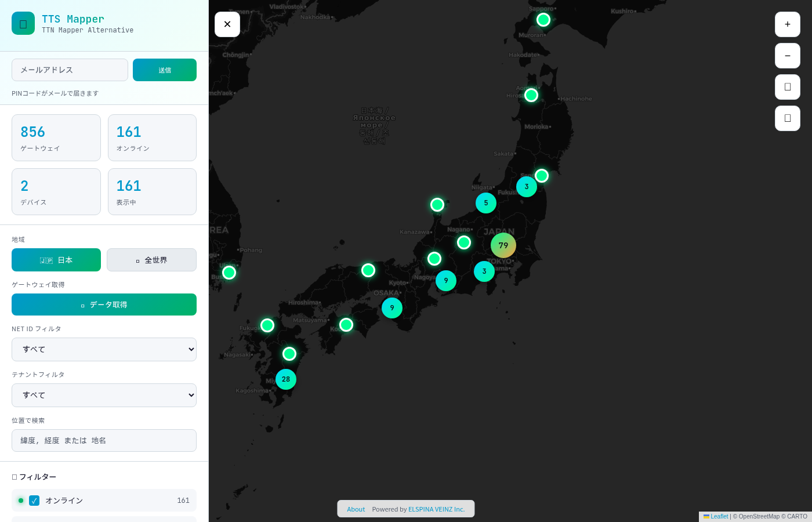
Task: Select the gateway marker near Sapporo
Action: point(543,20)
